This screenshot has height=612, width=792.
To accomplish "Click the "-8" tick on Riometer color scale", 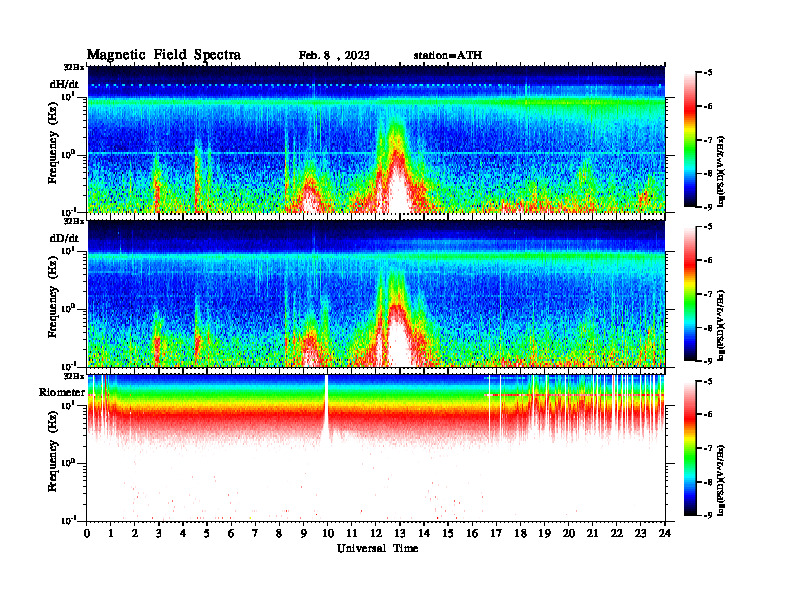I will coord(708,482).
